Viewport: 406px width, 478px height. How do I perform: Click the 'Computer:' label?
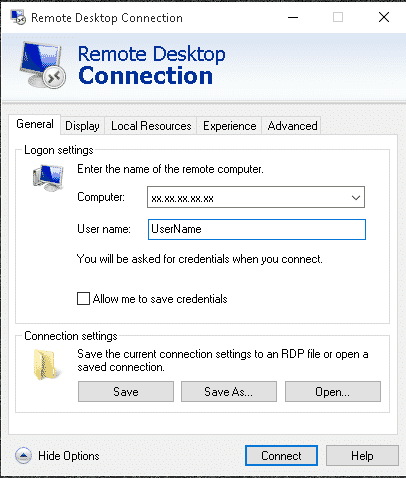(x=101, y=197)
